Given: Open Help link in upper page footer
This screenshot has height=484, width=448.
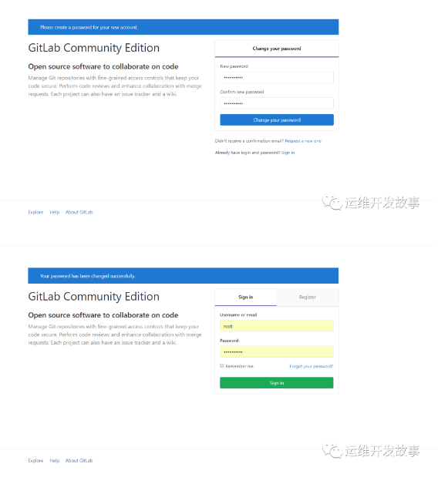Looking at the screenshot, I should 55,213.
